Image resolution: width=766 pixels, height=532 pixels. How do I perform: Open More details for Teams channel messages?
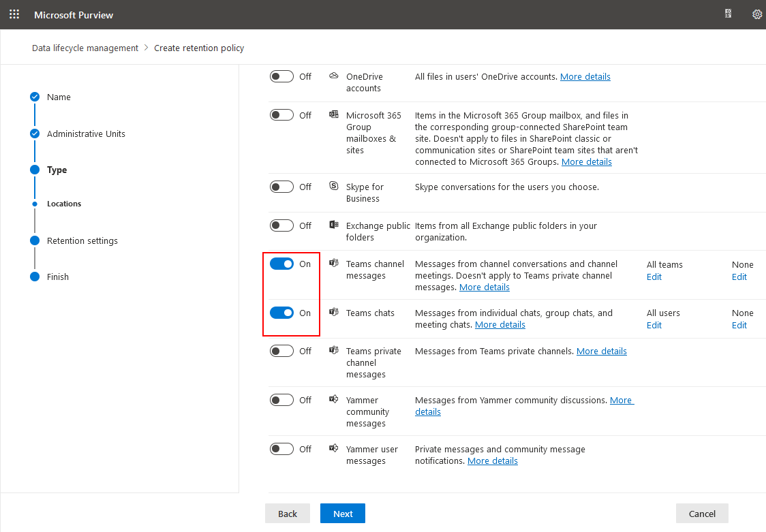tap(485, 287)
